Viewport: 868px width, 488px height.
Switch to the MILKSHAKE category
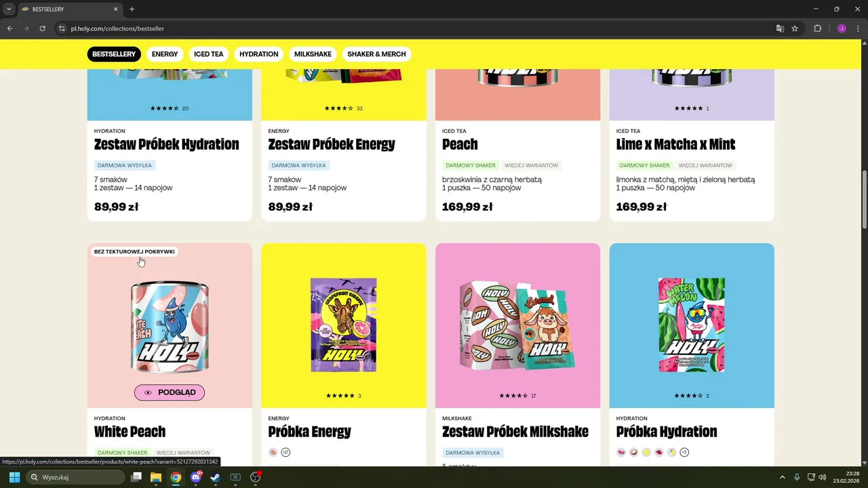(x=313, y=54)
